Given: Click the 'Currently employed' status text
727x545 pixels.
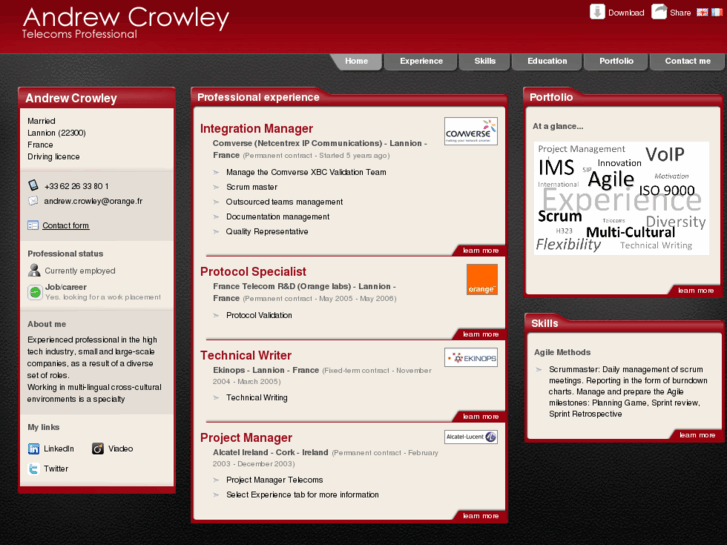Looking at the screenshot, I should point(80,270).
